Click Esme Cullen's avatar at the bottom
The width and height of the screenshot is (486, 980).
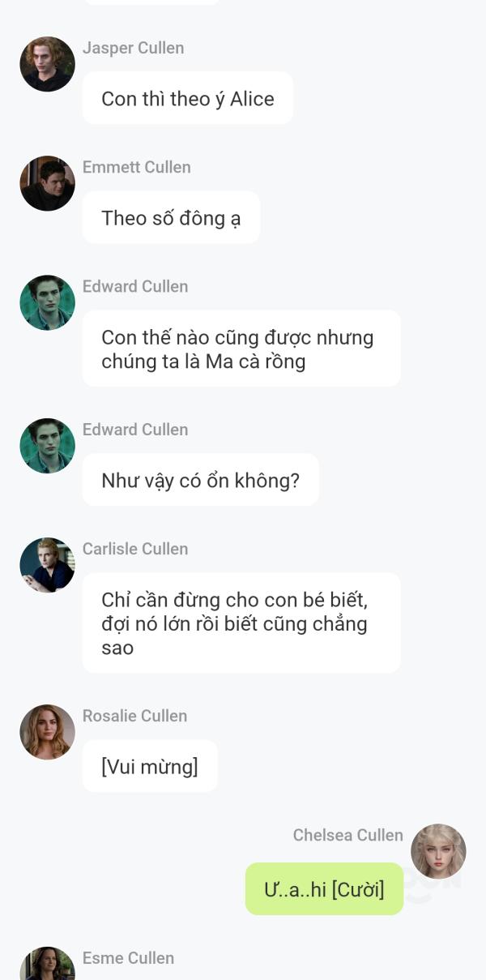(x=47, y=965)
